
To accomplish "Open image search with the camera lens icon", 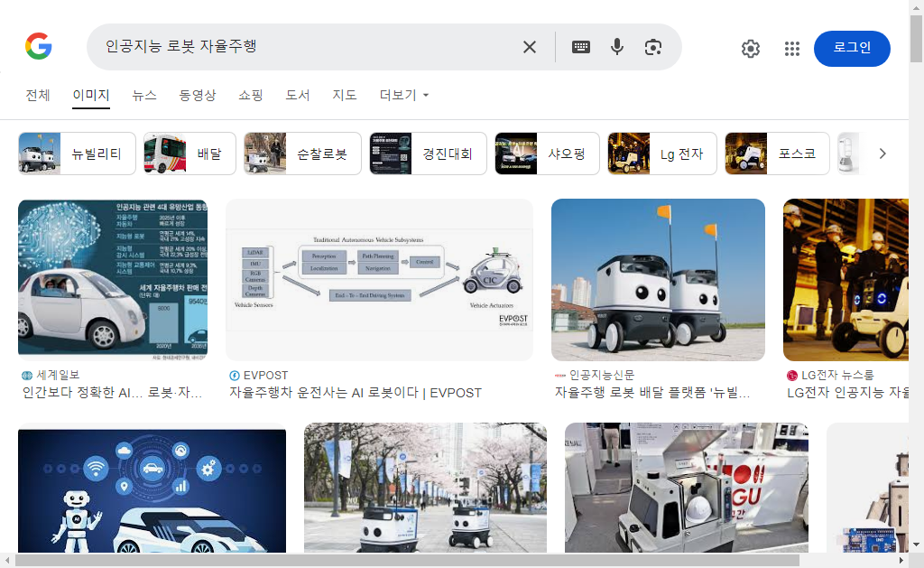I will pos(653,47).
